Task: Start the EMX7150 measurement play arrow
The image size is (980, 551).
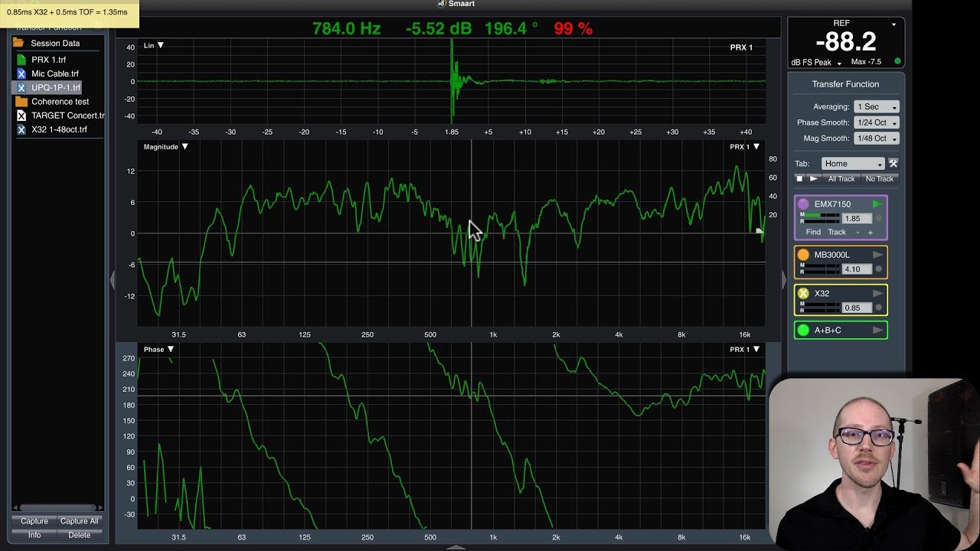Action: 877,204
